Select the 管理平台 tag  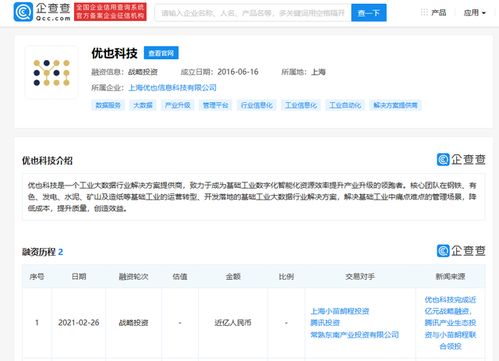click(216, 105)
